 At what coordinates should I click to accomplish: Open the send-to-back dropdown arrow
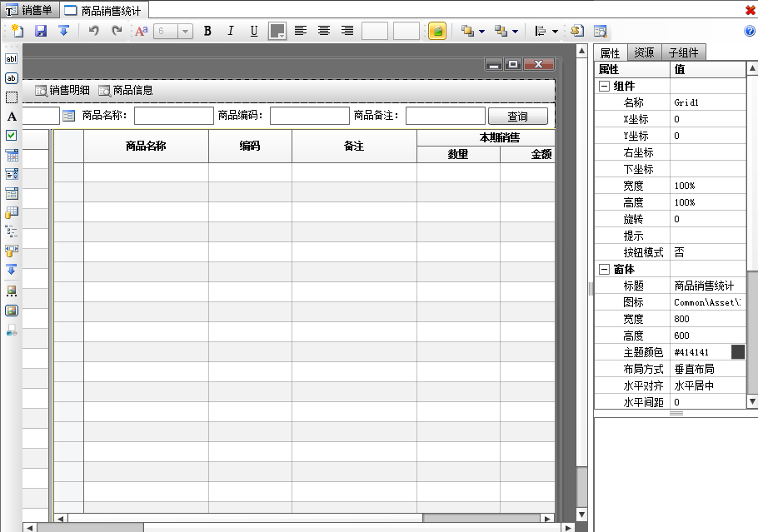pyautogui.click(x=515, y=32)
